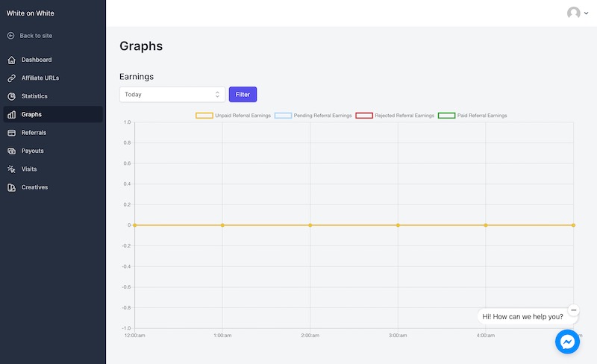This screenshot has width=597, height=364.
Task: Click the Affiliate URLs link icon
Action: pyautogui.click(x=11, y=78)
